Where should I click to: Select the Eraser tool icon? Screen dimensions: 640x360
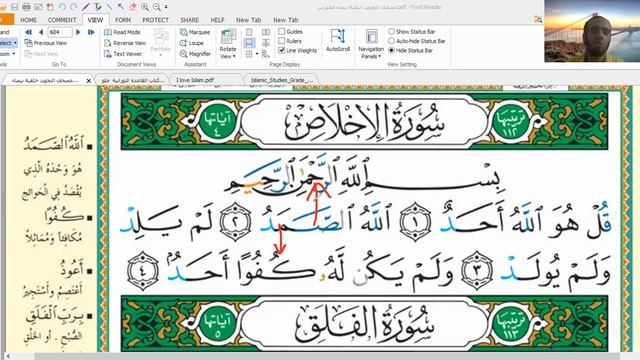point(133,7)
